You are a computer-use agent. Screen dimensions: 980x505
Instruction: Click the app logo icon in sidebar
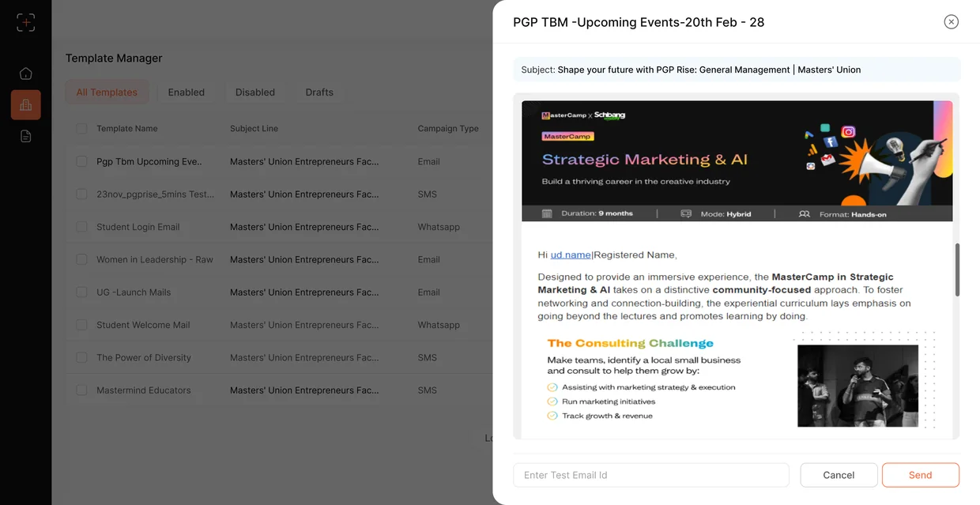click(25, 22)
